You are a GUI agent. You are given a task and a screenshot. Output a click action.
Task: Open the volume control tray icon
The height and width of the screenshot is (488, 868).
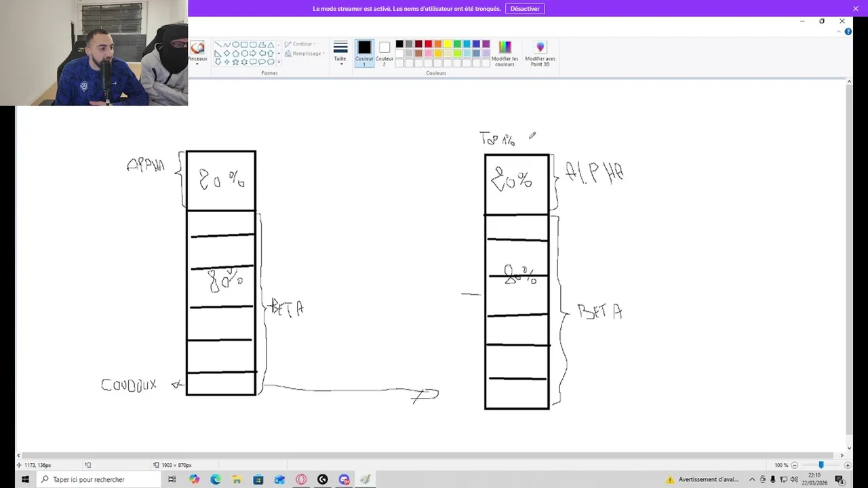coord(794,479)
